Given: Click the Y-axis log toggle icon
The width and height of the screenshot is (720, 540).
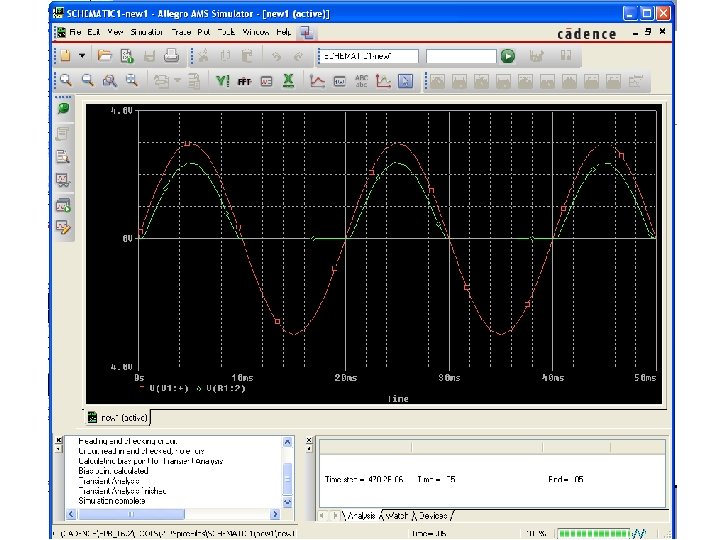Looking at the screenshot, I should (222, 81).
